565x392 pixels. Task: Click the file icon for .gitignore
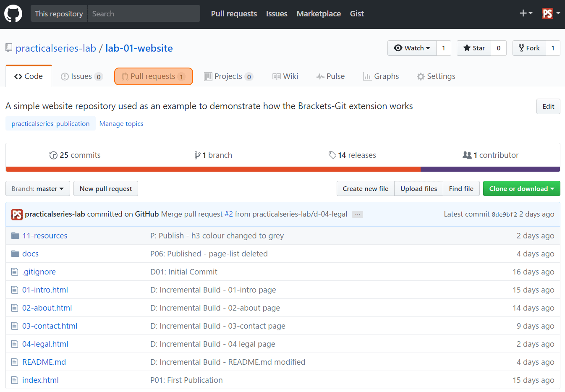(x=15, y=272)
